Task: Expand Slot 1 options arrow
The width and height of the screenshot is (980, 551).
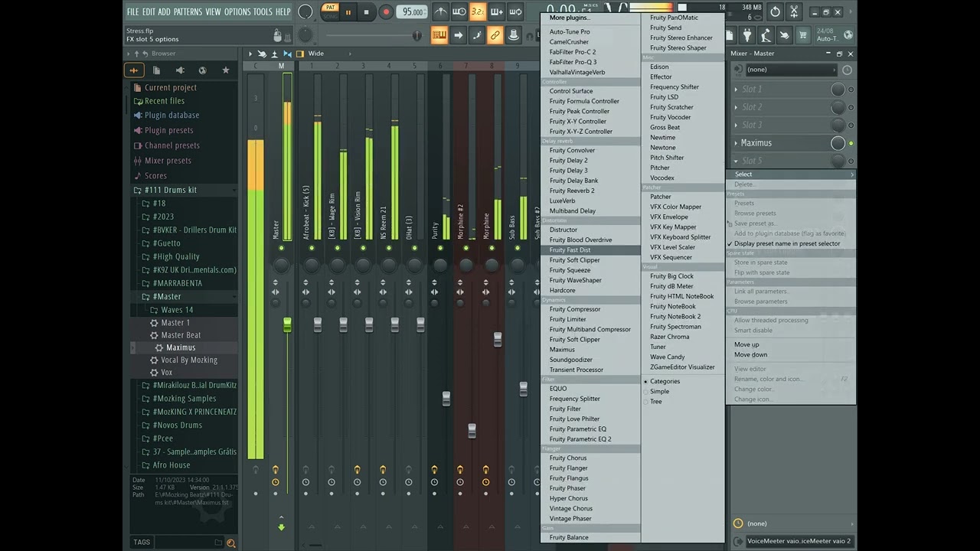Action: (737, 90)
